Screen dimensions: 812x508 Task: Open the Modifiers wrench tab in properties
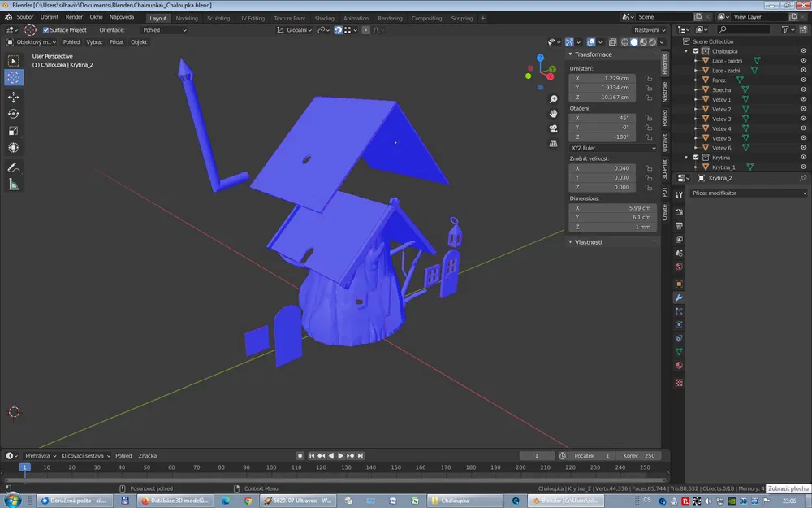click(x=679, y=297)
